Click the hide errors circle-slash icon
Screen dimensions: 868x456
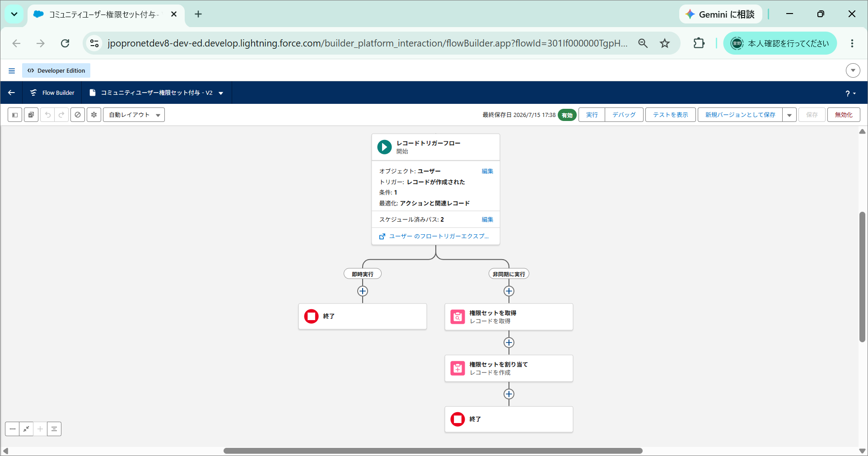(x=78, y=115)
